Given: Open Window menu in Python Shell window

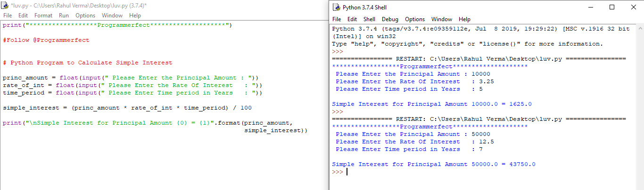Looking at the screenshot, I should point(442,19).
